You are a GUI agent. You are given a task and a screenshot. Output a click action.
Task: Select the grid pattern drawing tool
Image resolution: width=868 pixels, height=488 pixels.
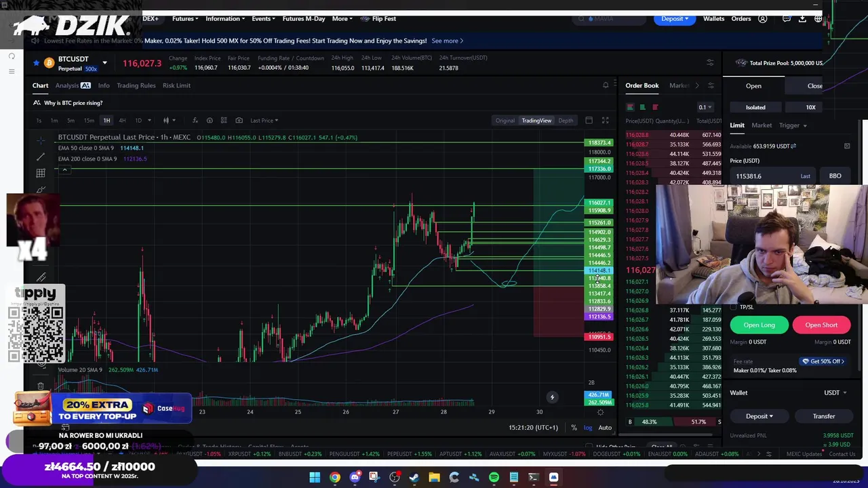[x=41, y=173]
